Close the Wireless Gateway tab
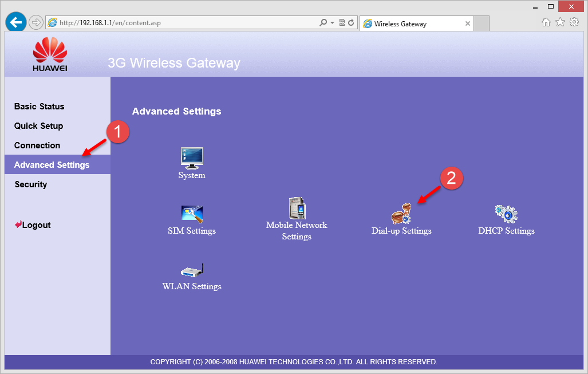The height and width of the screenshot is (374, 588). 468,23
